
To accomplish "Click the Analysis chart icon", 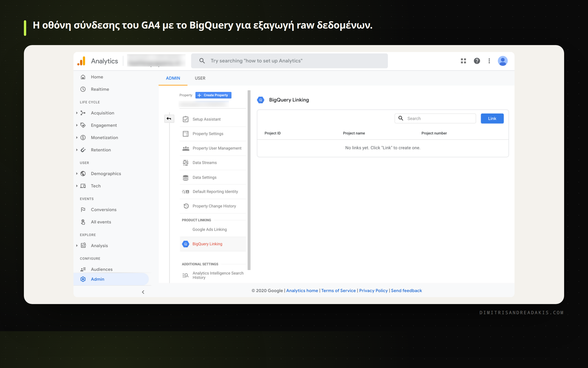I will (83, 245).
